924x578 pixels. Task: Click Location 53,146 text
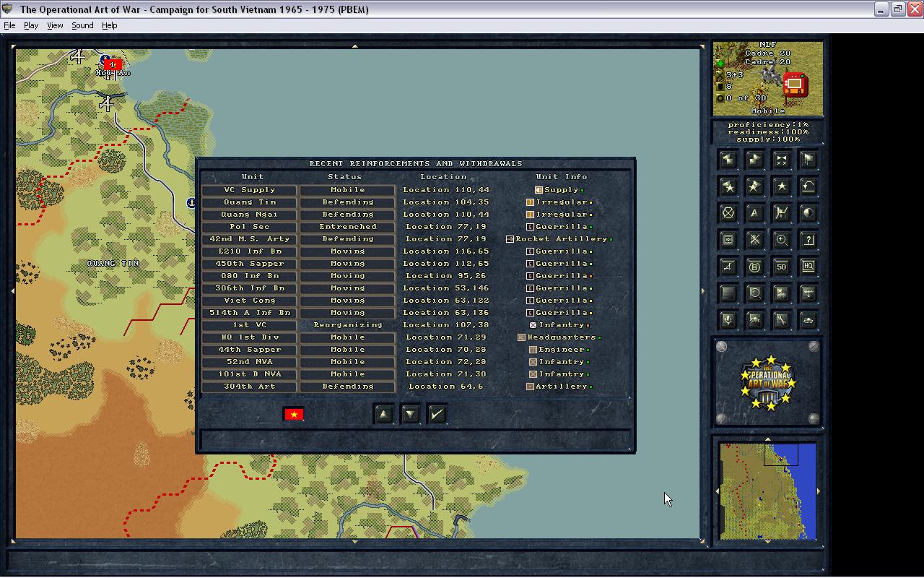pos(446,288)
